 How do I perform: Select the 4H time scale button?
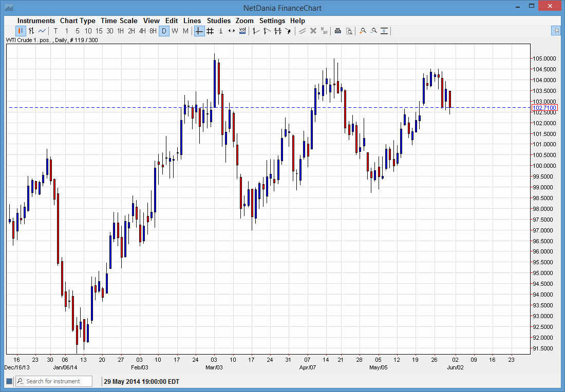click(x=142, y=31)
